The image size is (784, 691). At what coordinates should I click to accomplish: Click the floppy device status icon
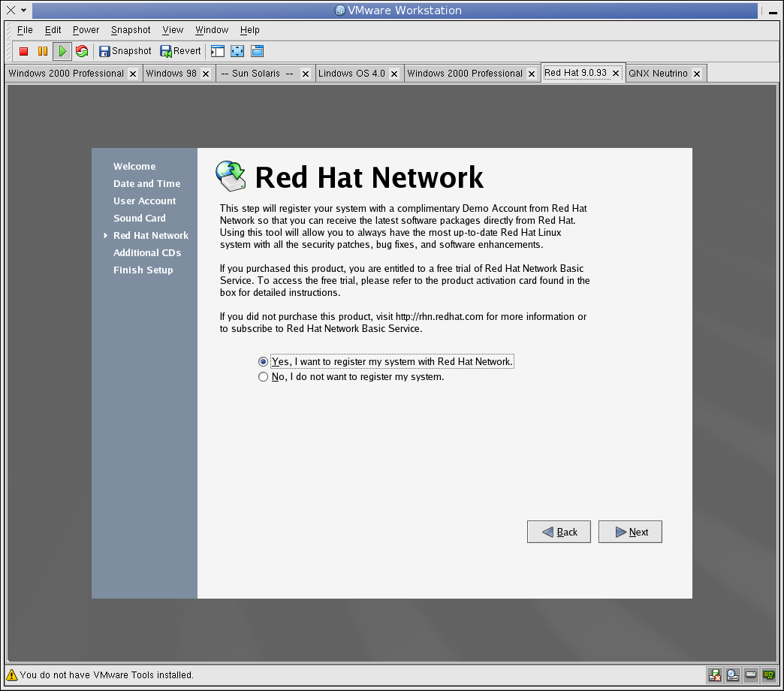(x=714, y=675)
